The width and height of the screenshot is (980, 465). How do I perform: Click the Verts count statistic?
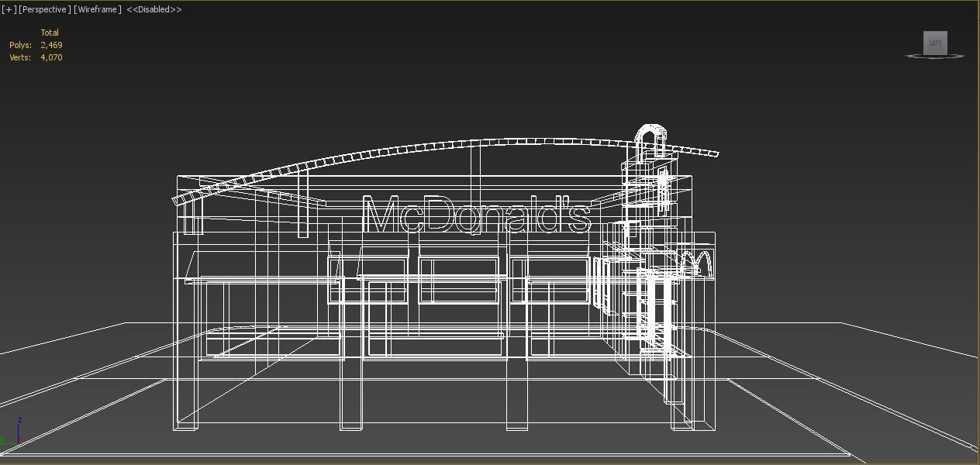click(36, 57)
